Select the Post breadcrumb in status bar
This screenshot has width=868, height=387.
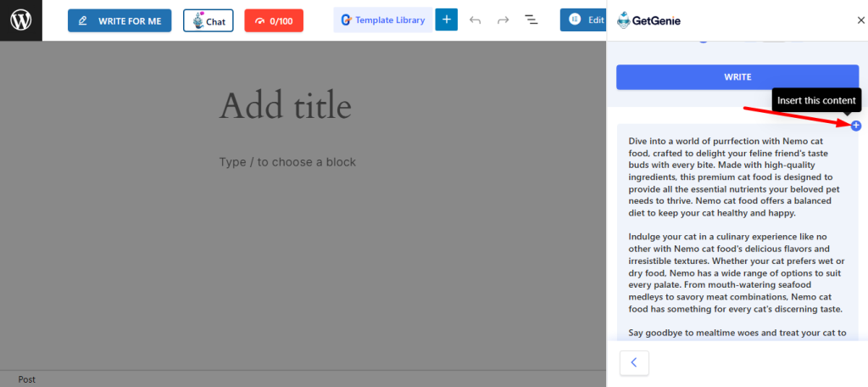click(26, 379)
